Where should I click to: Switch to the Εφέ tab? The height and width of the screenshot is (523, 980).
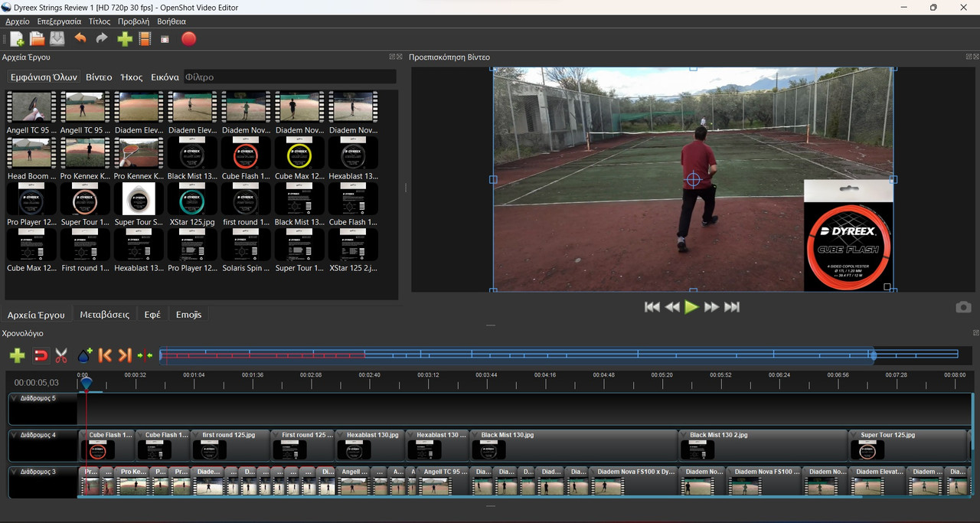[152, 315]
